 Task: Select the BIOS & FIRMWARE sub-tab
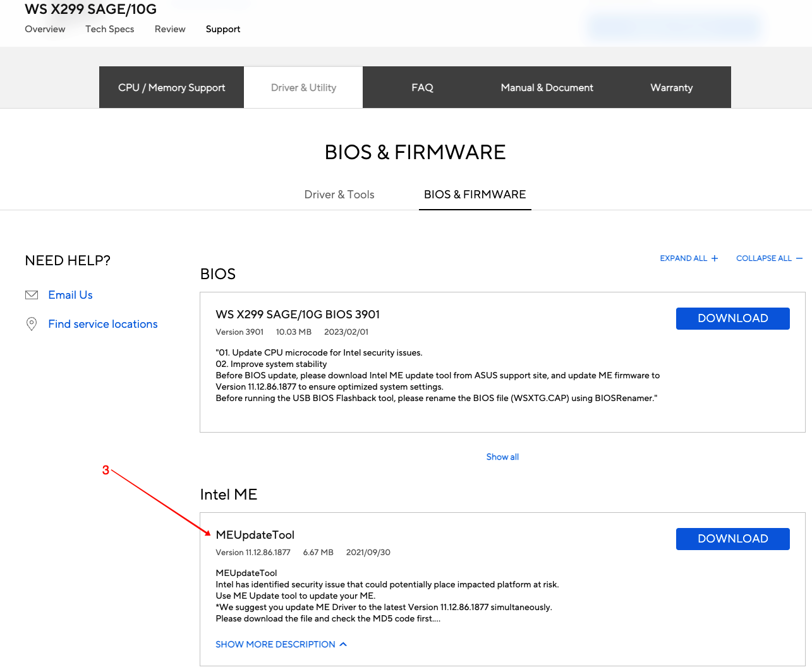coord(475,195)
